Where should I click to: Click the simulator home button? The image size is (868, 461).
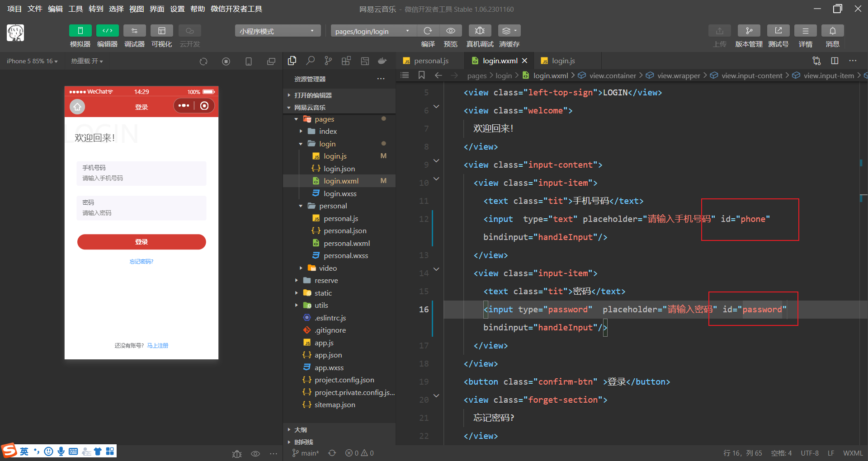77,107
